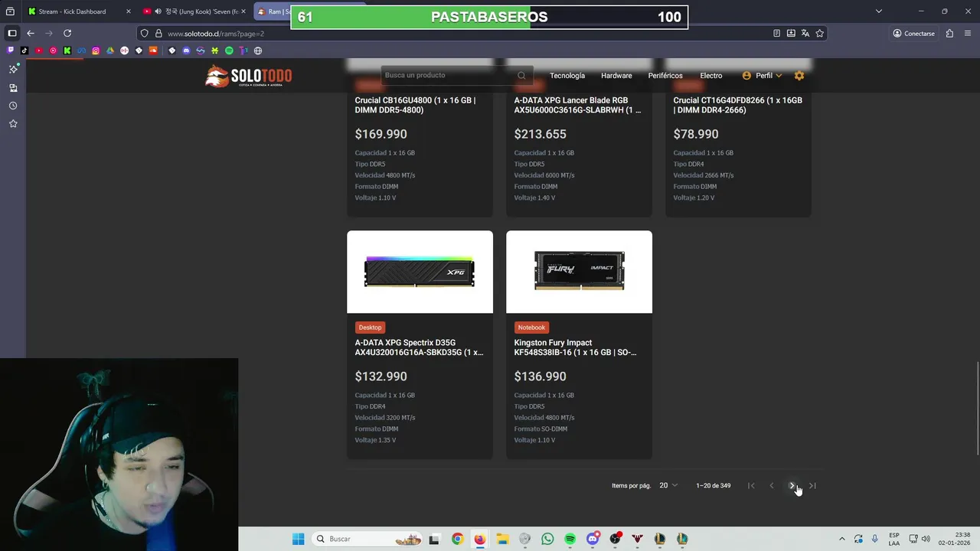Viewport: 980px width, 551px height.
Task: Open the Instagram bookmark
Action: point(96,51)
